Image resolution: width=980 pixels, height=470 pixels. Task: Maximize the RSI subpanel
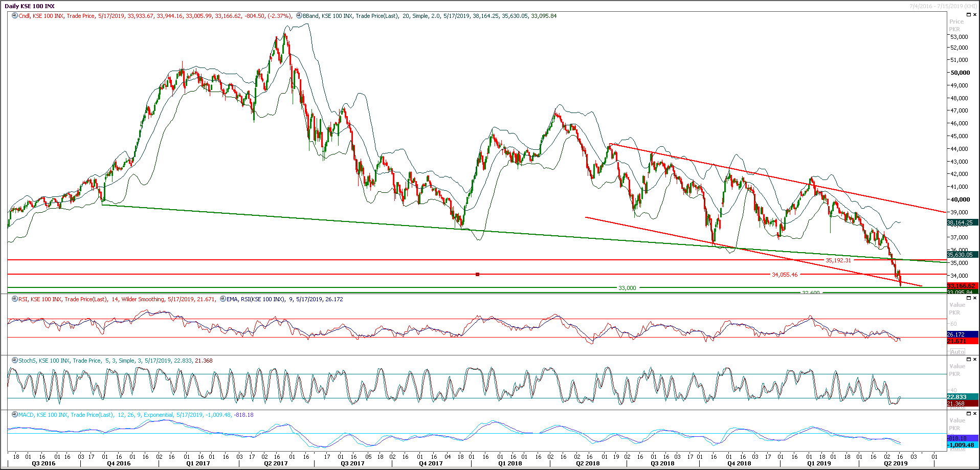point(969,298)
